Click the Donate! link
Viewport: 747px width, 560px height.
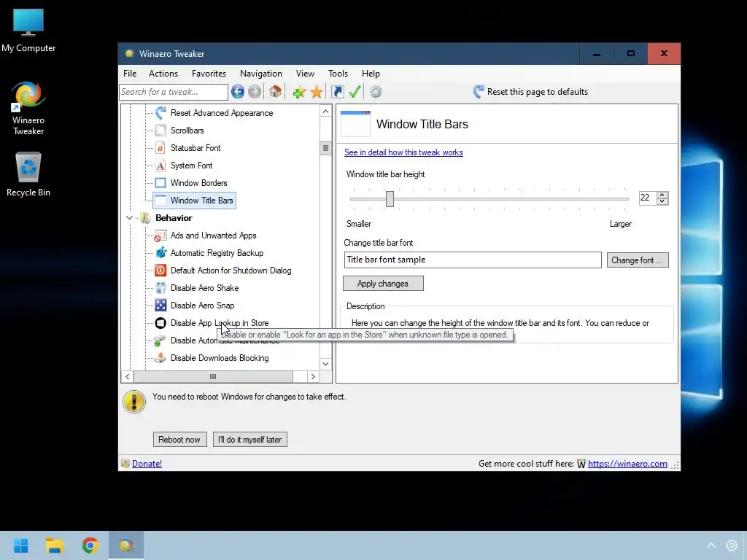tap(147, 463)
